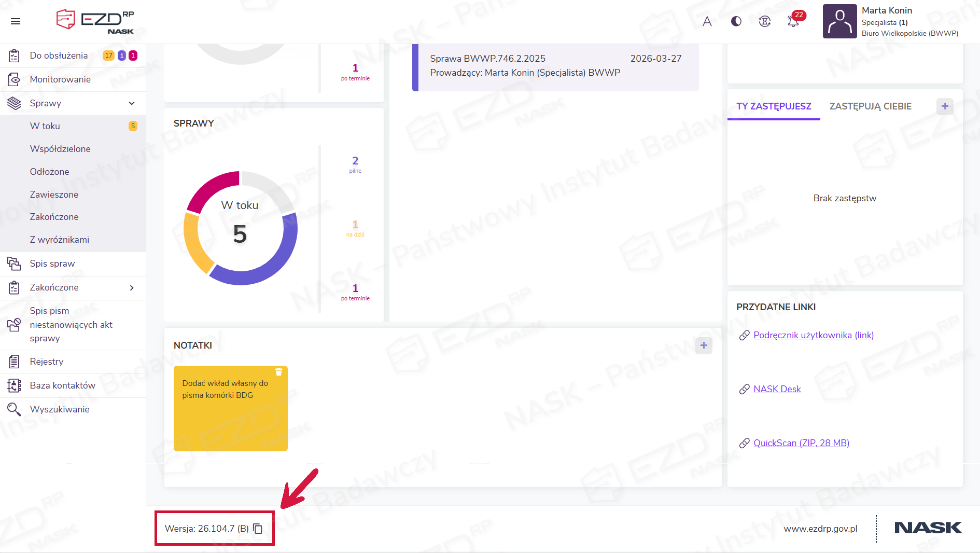Click the help lifebuoy icon
Screen dimensions: 980x553
pyautogui.click(x=764, y=21)
